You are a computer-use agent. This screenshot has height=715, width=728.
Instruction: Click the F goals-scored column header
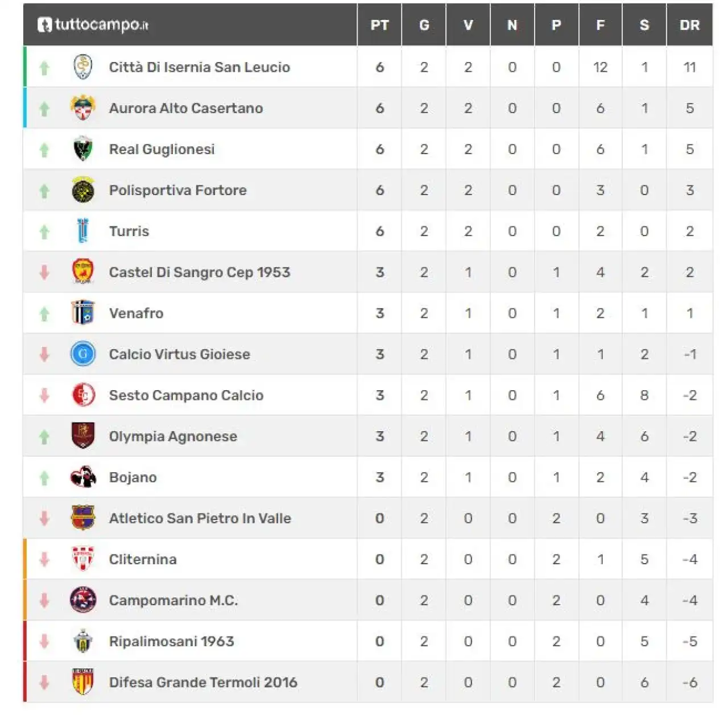coord(601,25)
